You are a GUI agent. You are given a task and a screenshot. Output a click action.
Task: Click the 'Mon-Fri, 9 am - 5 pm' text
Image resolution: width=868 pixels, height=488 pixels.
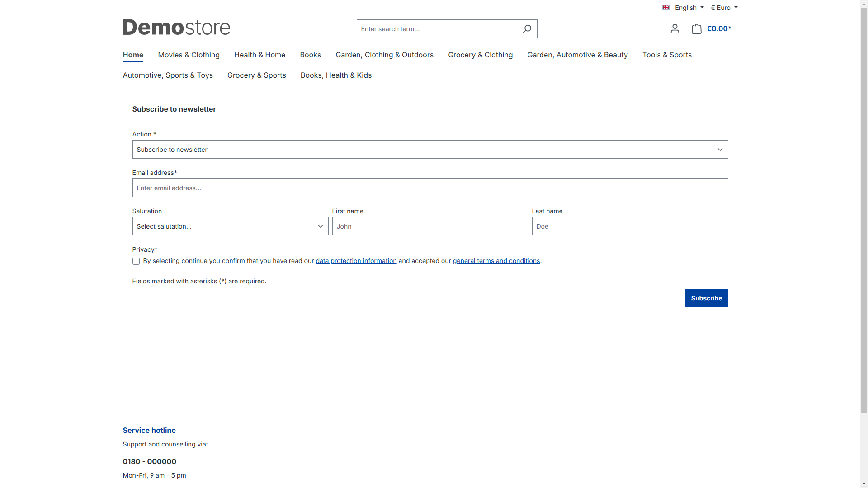click(154, 475)
